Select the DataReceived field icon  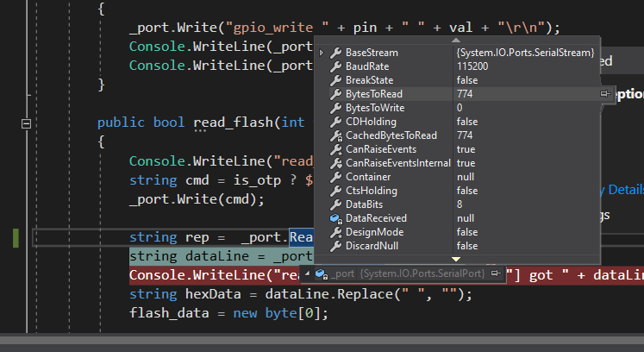point(336,218)
